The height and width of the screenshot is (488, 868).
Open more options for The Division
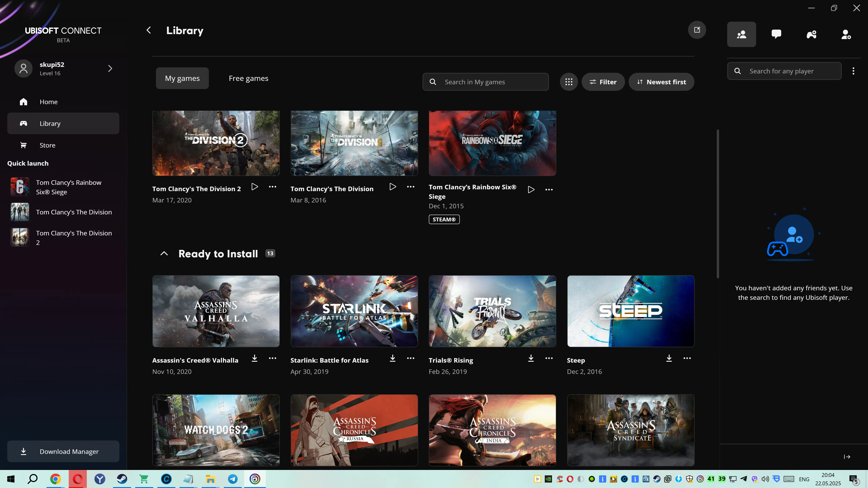tap(411, 187)
